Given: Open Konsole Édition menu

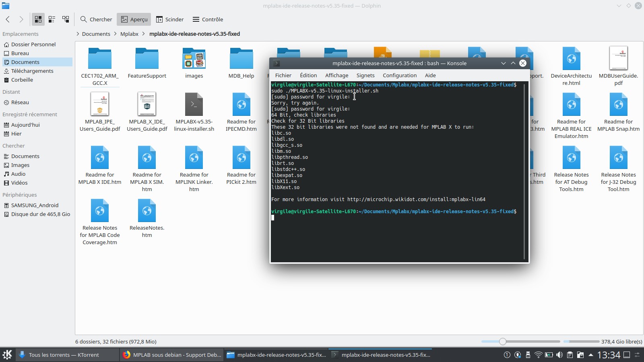Looking at the screenshot, I should tap(308, 75).
